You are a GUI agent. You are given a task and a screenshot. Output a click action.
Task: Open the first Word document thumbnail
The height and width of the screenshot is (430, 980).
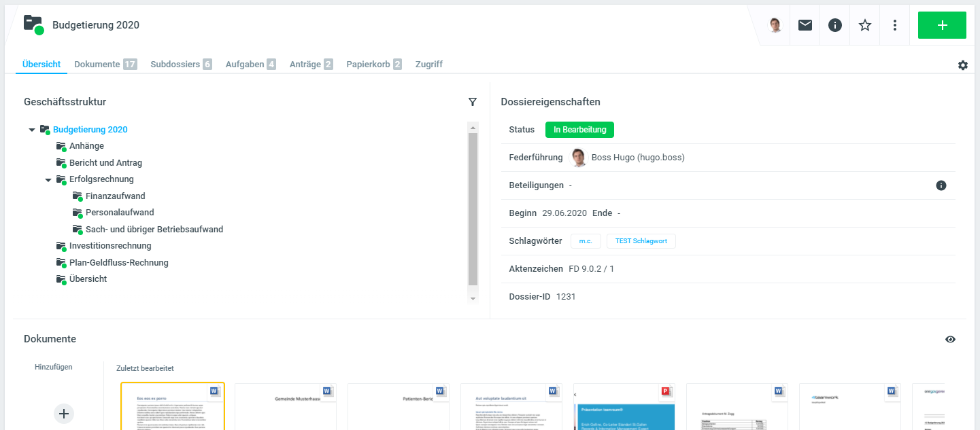(x=173, y=406)
